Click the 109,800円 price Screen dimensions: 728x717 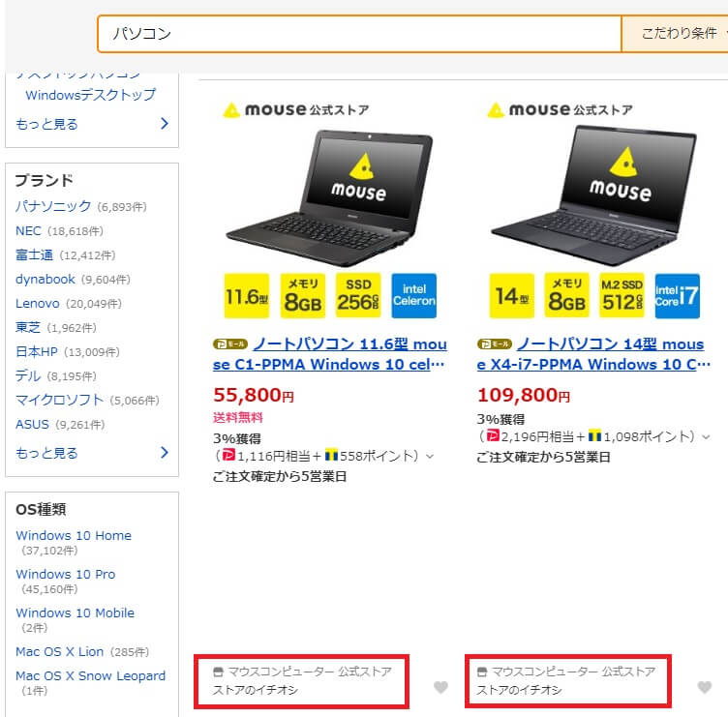coord(524,395)
